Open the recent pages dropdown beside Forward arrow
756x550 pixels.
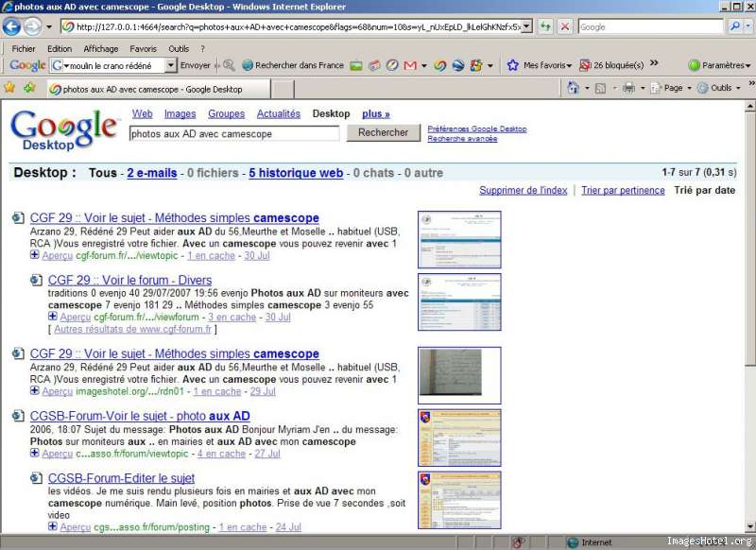tap(49, 27)
